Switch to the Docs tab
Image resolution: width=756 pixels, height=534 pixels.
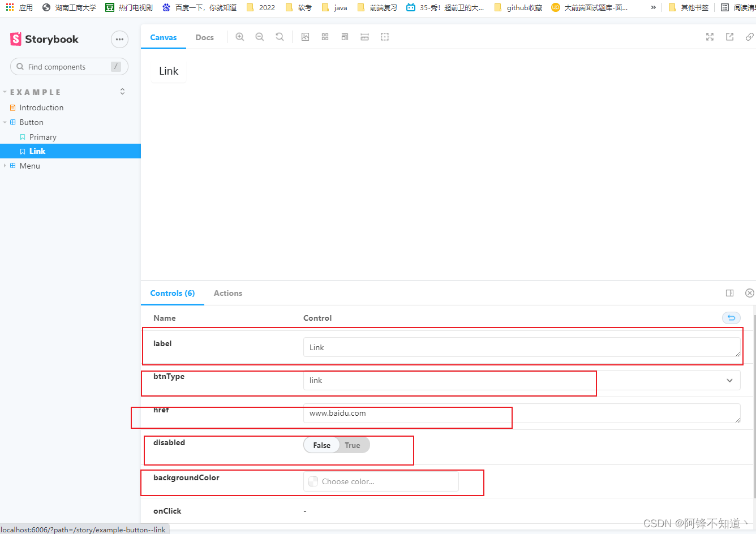(x=204, y=37)
